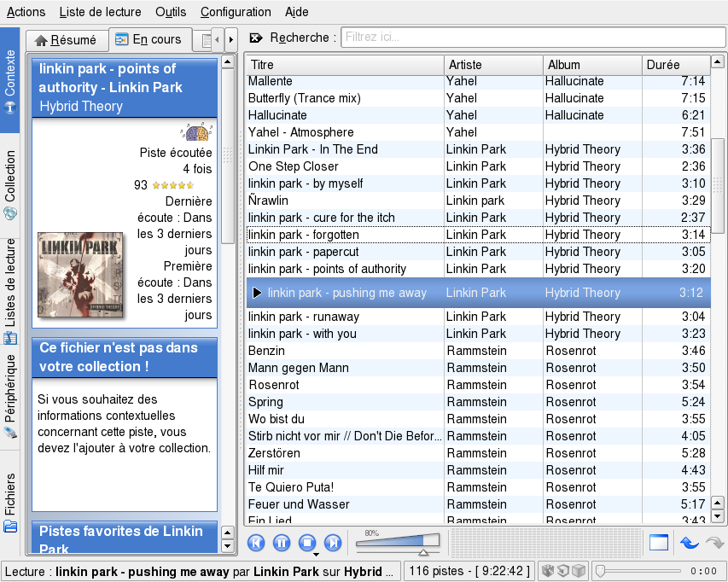Sort playlist by Durée column header

(x=677, y=65)
